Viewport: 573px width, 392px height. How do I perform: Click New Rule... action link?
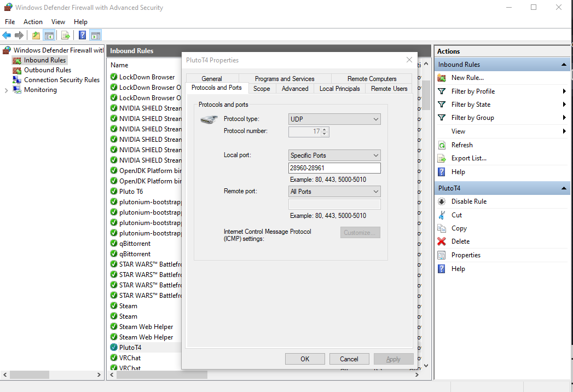467,78
